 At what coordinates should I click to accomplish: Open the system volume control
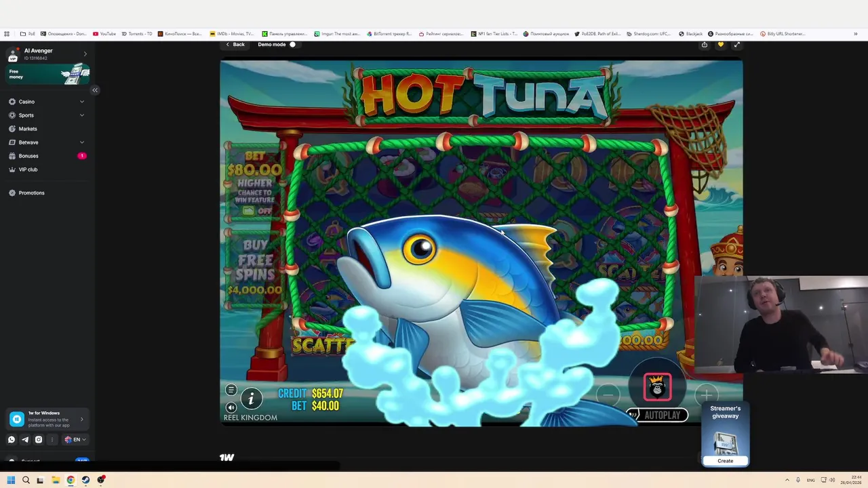coord(832,480)
